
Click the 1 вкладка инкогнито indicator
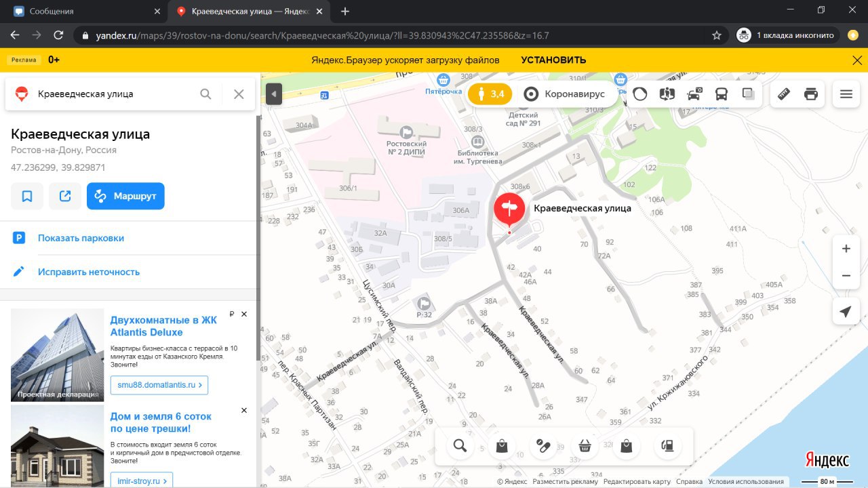point(788,35)
